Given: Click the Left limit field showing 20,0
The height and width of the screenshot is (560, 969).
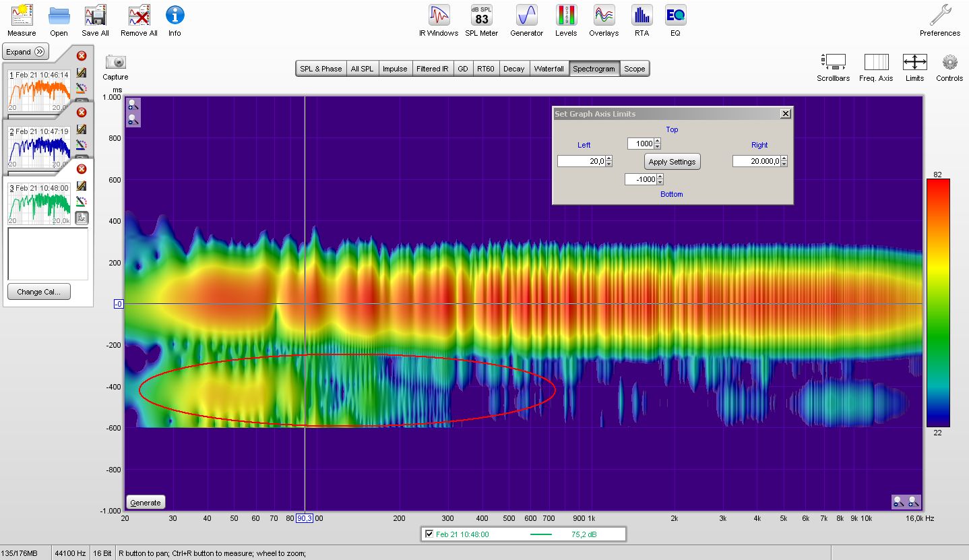Looking at the screenshot, I should pos(582,161).
